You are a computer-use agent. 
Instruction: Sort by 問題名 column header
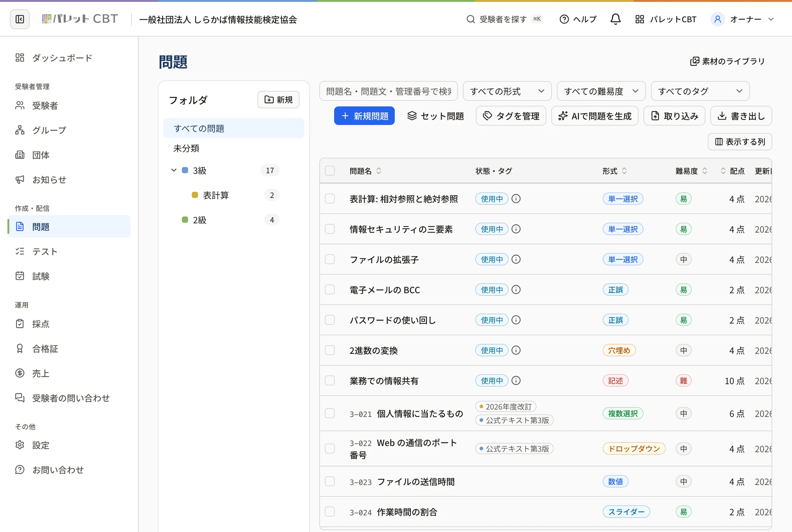[365, 171]
